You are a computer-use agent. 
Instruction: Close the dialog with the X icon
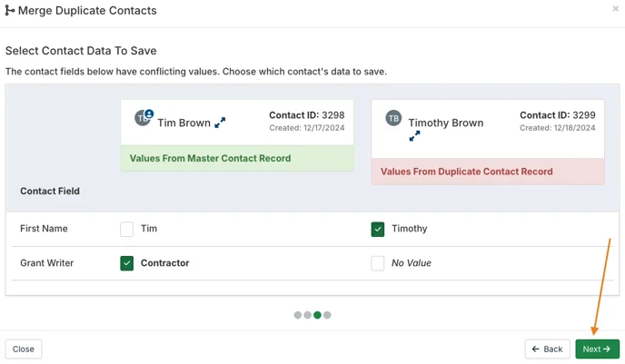point(615,8)
